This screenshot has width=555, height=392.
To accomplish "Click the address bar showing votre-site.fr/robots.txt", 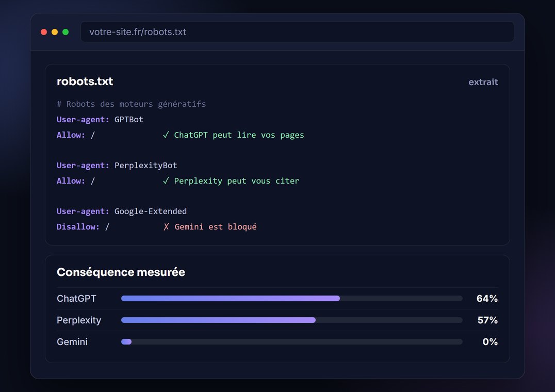I will (297, 32).
